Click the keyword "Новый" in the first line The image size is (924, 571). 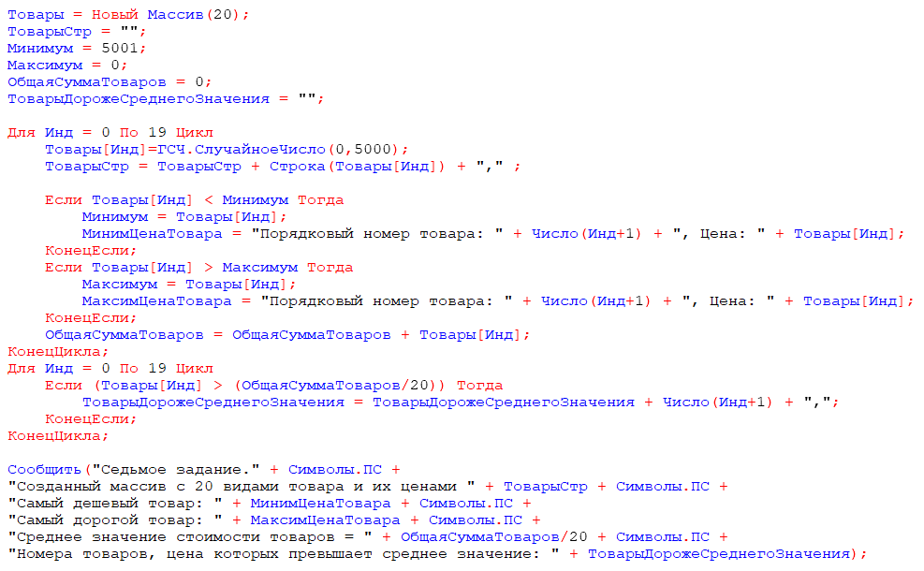114,15
